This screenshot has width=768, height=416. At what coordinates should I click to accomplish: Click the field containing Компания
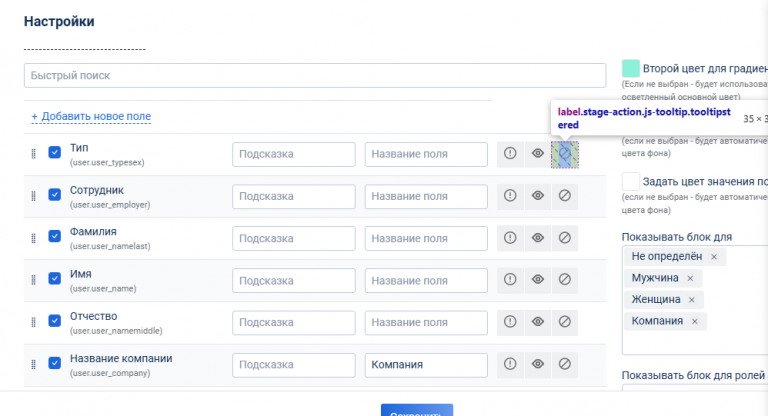point(426,365)
